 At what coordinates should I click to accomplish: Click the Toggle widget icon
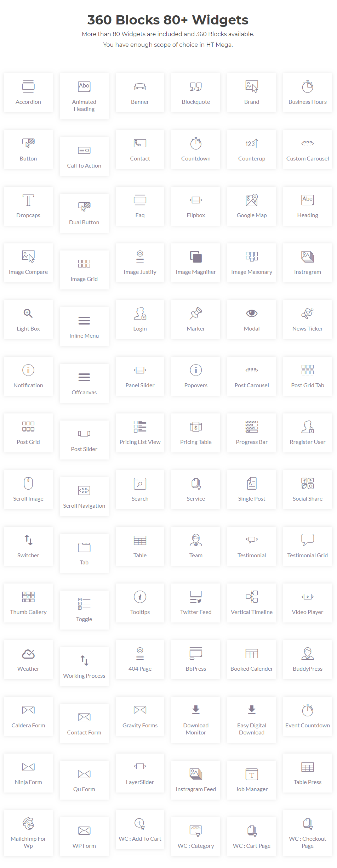[x=84, y=604]
